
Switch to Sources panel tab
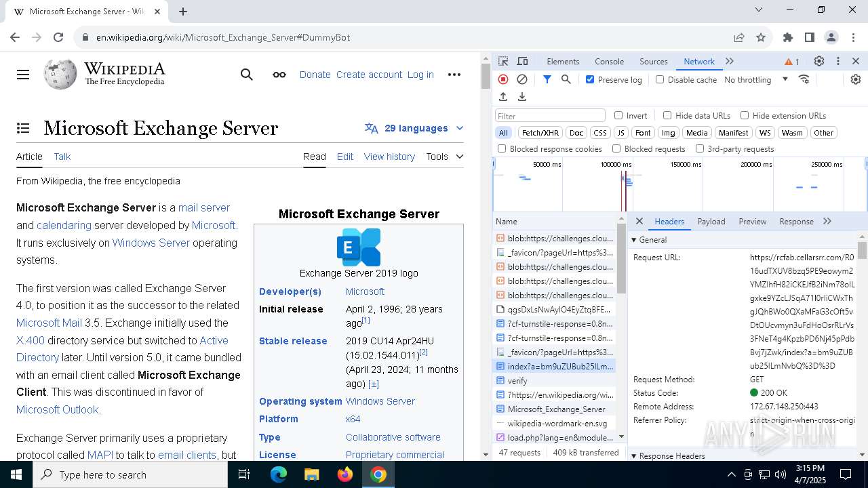coord(654,61)
